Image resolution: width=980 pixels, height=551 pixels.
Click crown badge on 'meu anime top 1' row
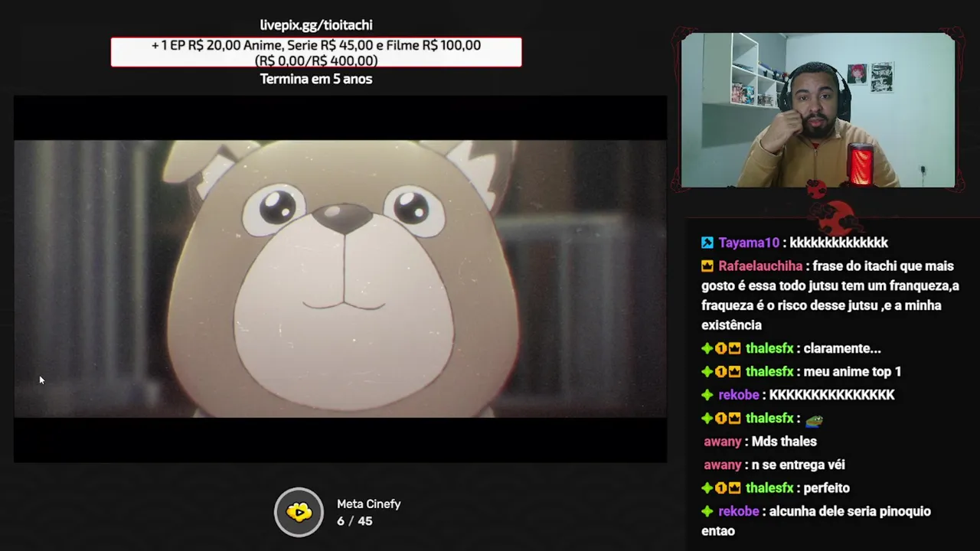point(734,372)
